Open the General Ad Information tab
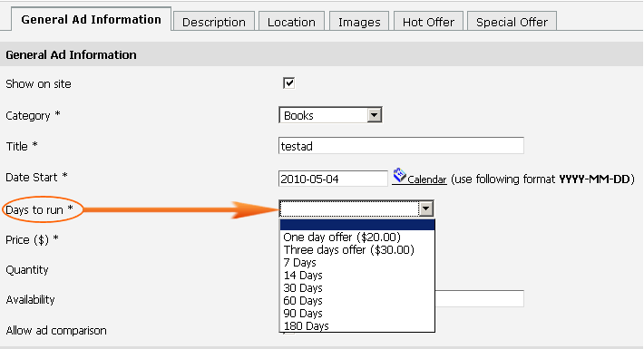644x349 pixels. (91, 19)
